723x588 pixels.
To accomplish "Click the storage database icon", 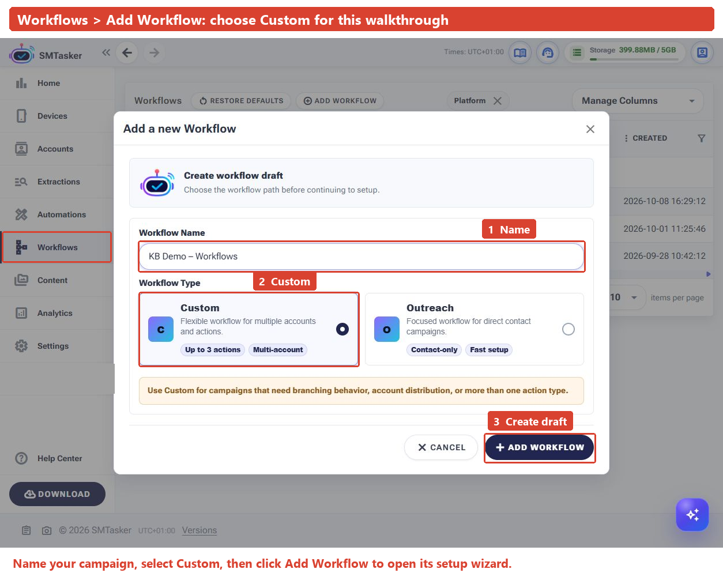I will tap(577, 52).
